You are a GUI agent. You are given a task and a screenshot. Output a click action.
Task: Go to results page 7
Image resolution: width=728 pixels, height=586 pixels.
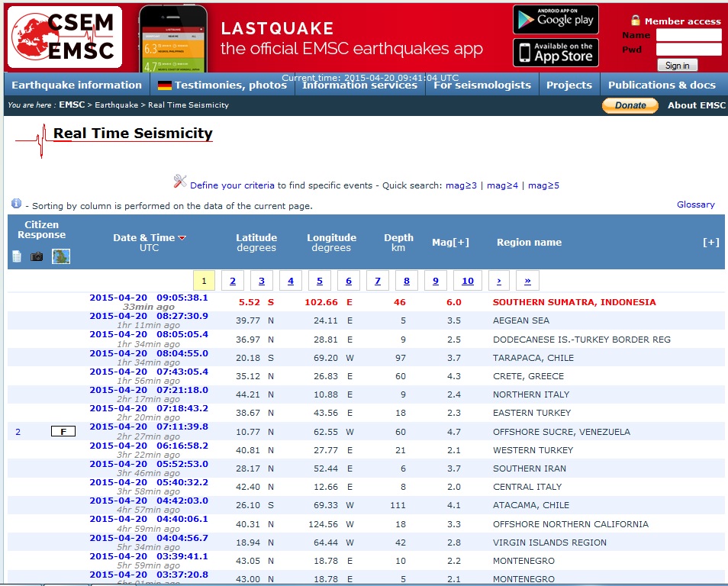378,281
